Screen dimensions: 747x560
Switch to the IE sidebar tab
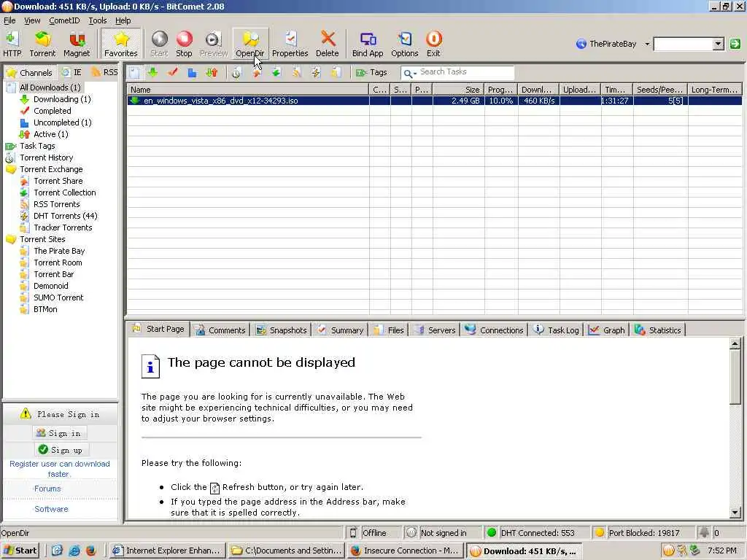pos(72,72)
